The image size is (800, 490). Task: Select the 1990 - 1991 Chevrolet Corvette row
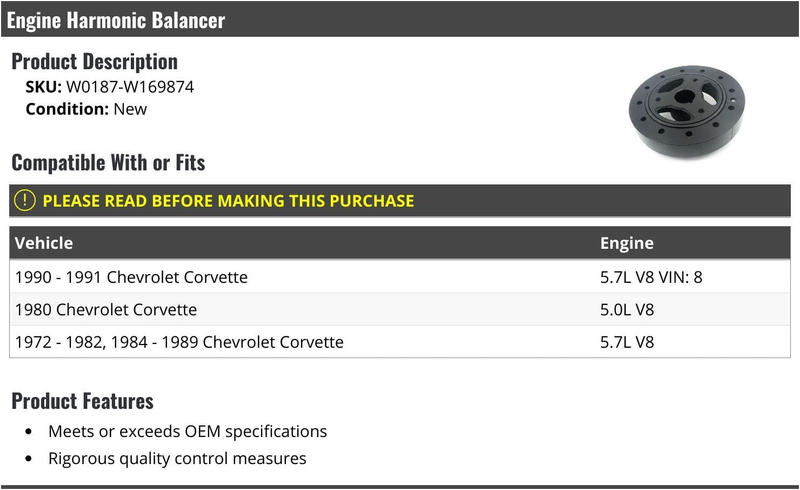(x=400, y=277)
